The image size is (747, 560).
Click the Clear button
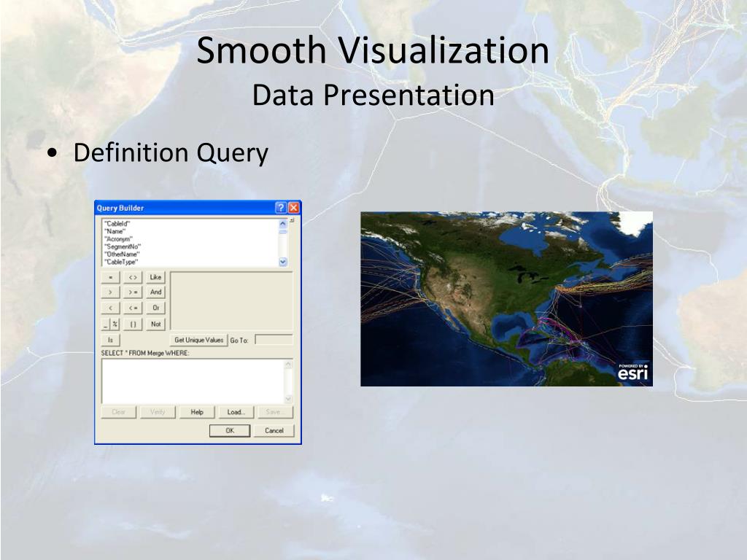click(119, 413)
